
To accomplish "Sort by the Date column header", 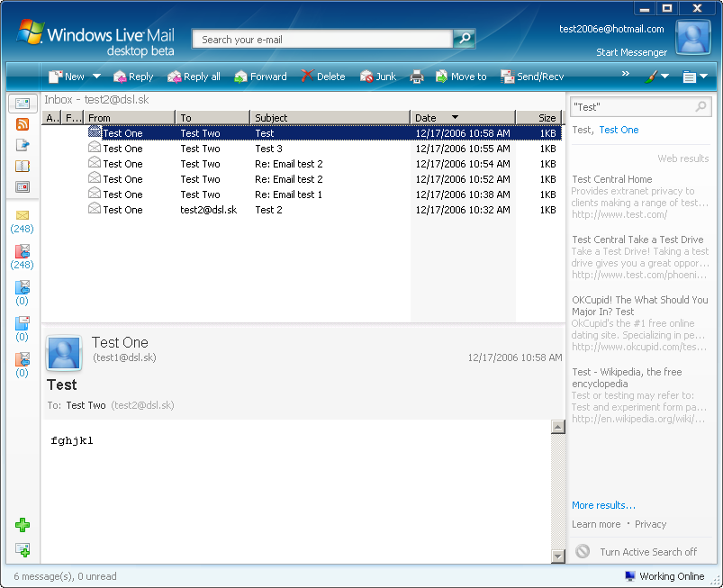I will click(463, 118).
